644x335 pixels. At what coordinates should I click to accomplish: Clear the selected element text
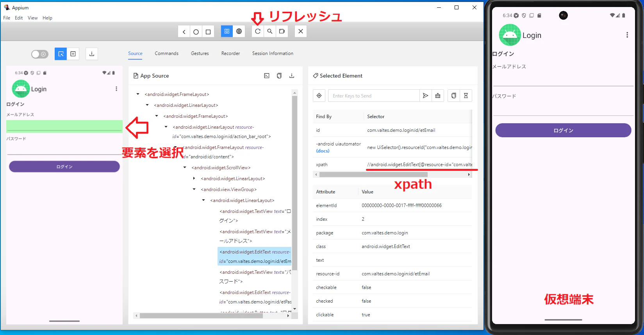pos(438,96)
